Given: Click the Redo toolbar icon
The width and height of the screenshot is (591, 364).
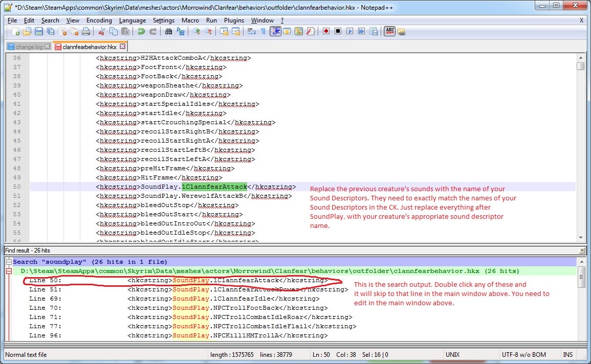Looking at the screenshot, I should point(152,32).
